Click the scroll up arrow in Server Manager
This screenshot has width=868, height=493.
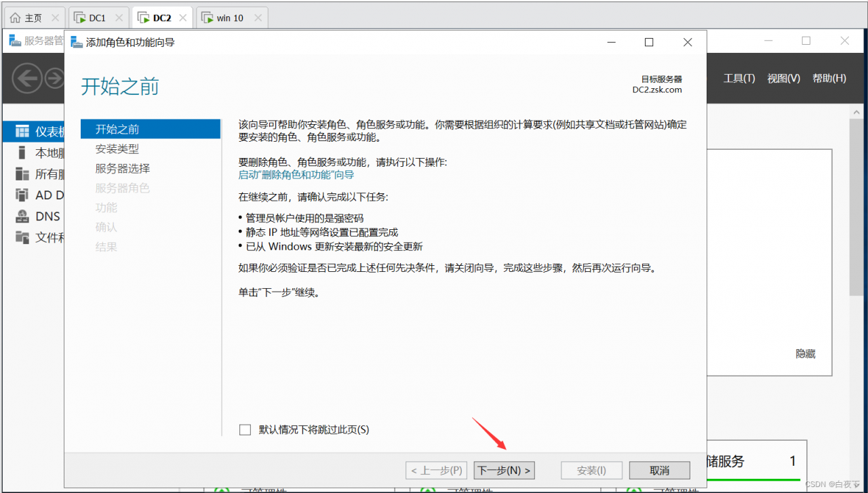[857, 112]
